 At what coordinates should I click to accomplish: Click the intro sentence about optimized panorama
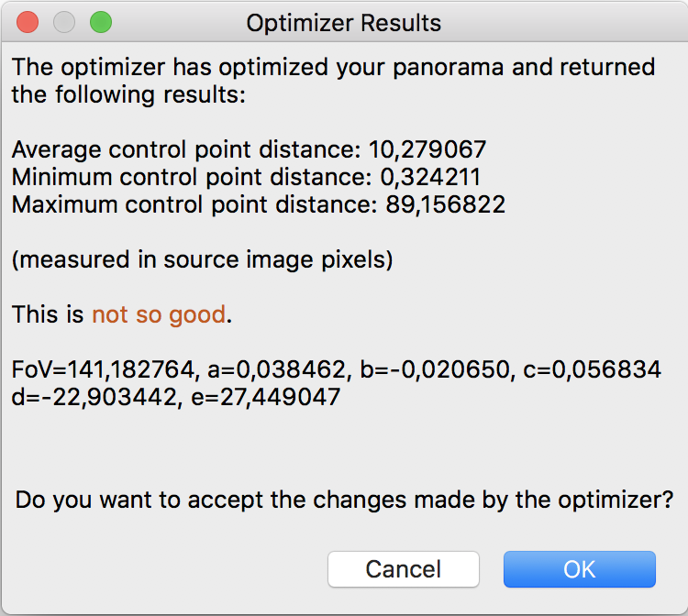click(333, 81)
